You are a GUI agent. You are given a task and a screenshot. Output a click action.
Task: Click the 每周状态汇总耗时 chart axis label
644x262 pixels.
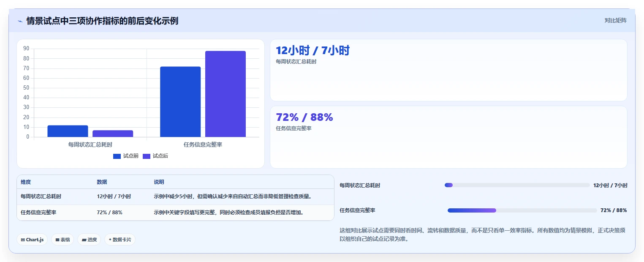point(90,145)
